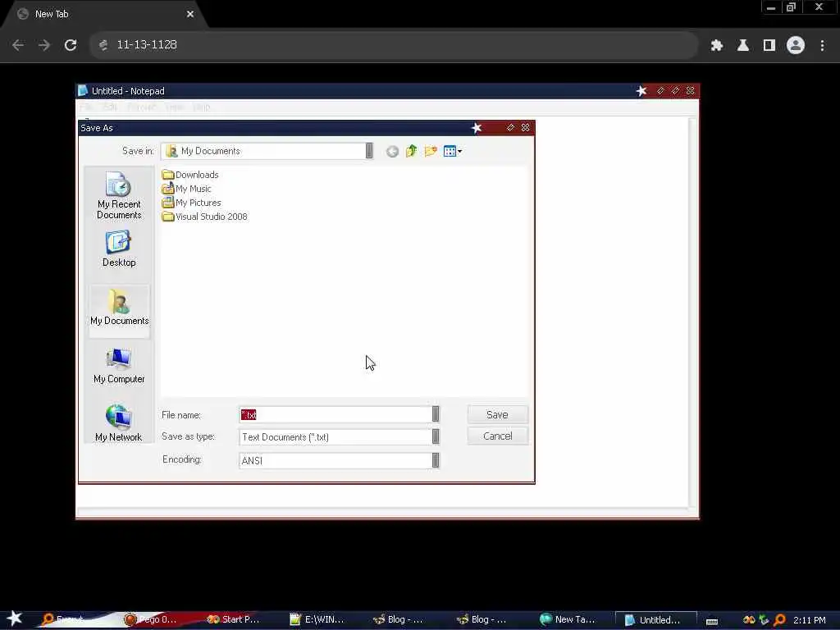
Task: Click the browser back arrow
Action: coord(18,45)
